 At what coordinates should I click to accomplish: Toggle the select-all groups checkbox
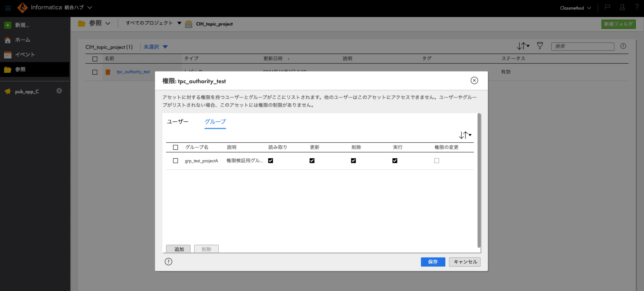tap(175, 147)
